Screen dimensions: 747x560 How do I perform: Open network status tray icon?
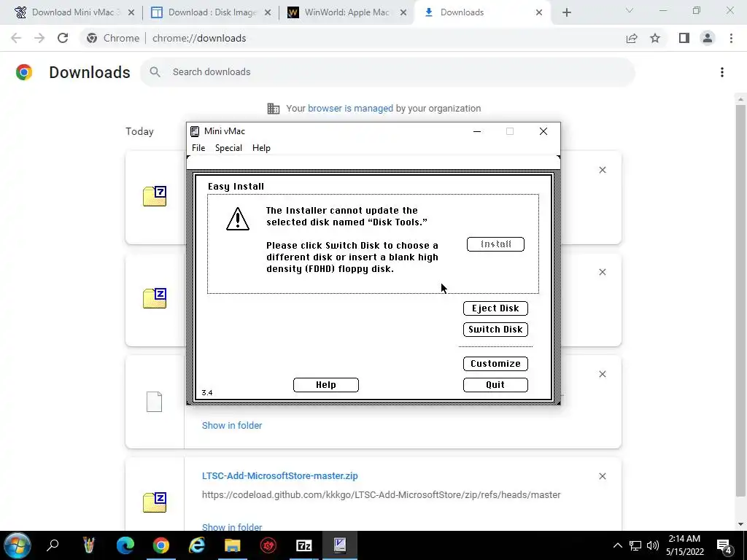pos(635,545)
